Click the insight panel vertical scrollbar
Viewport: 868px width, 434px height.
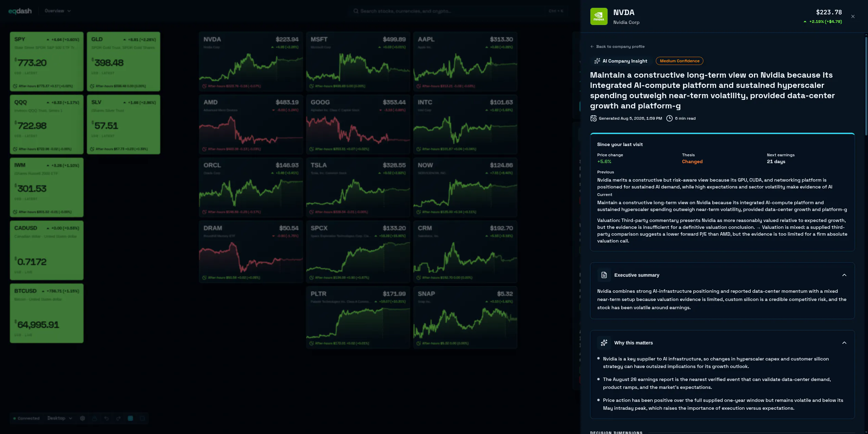coord(866,86)
